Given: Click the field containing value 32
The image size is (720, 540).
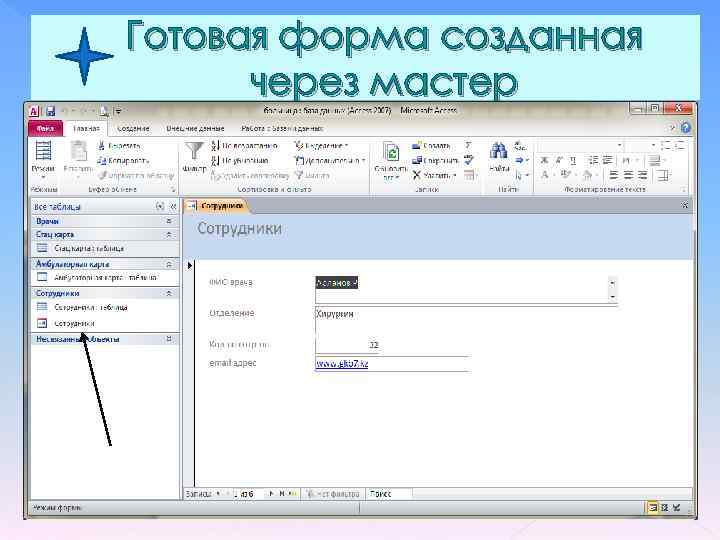Looking at the screenshot, I should click(x=347, y=345).
